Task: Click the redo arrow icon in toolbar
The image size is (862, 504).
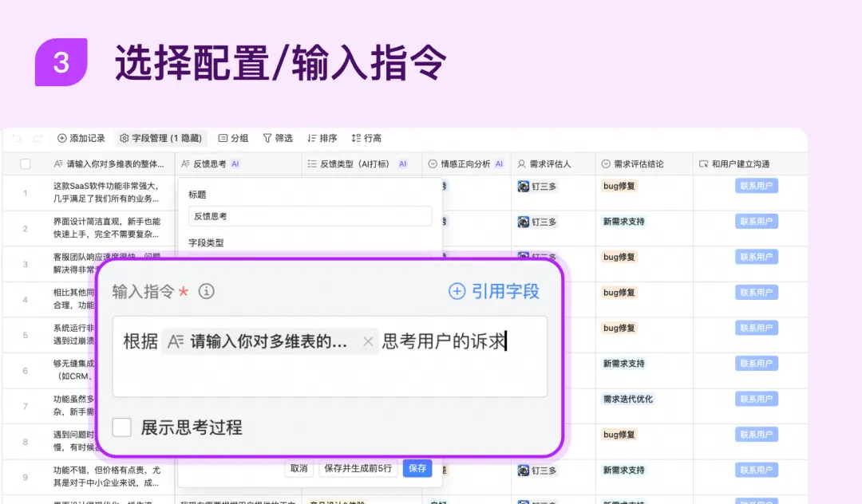Action: pos(38,138)
